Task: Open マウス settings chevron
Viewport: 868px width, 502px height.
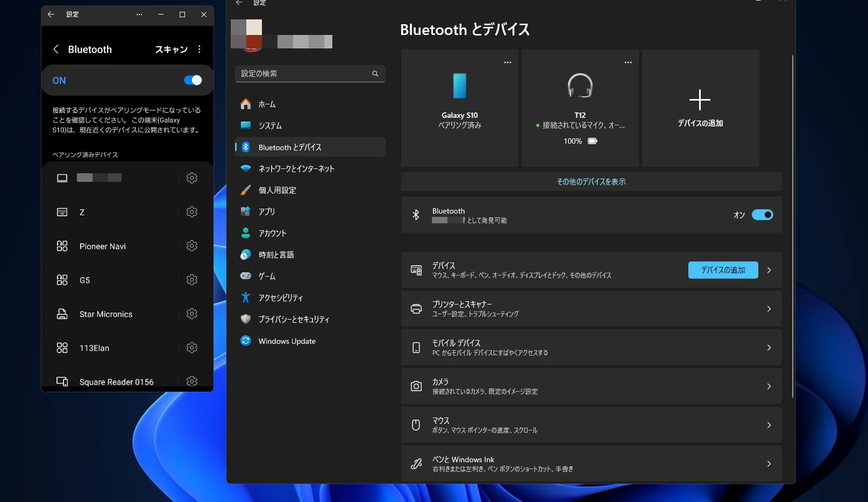Action: click(x=769, y=425)
